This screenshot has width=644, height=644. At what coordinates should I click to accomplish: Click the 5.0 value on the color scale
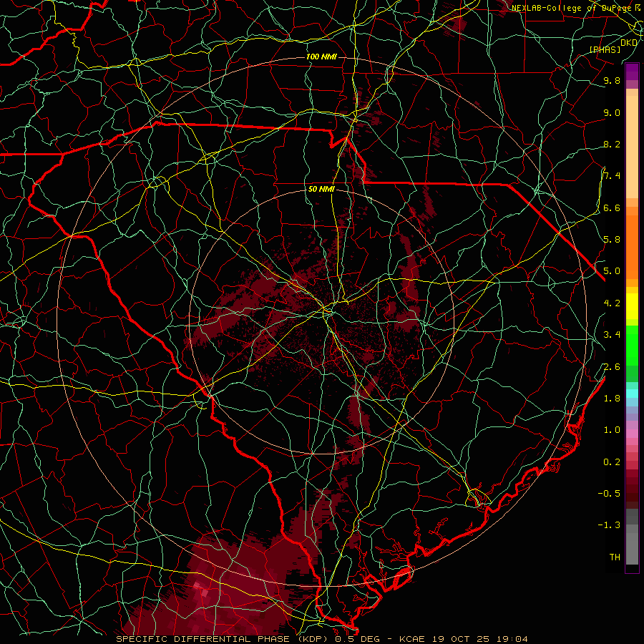pos(612,271)
